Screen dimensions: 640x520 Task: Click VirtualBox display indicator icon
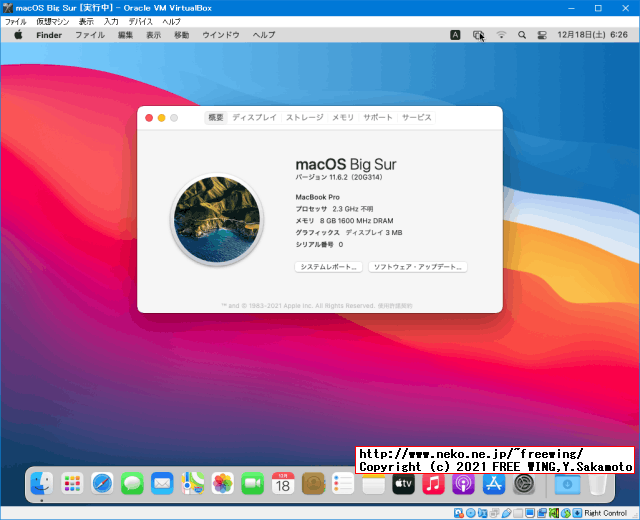[x=530, y=513]
